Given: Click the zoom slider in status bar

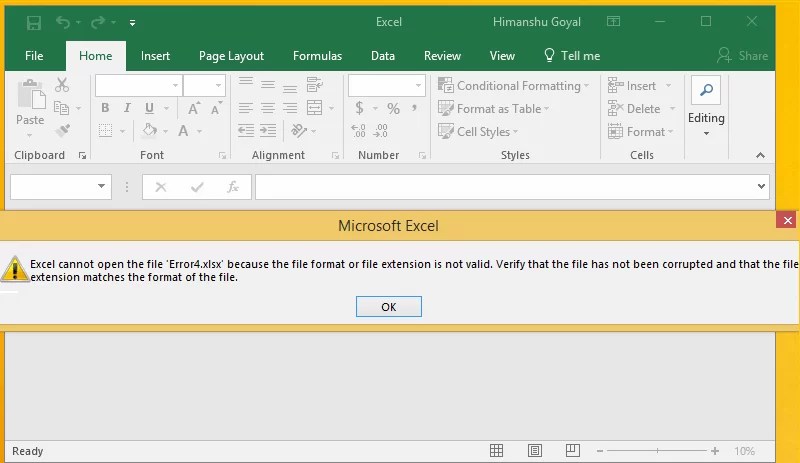Looking at the screenshot, I should 665,451.
